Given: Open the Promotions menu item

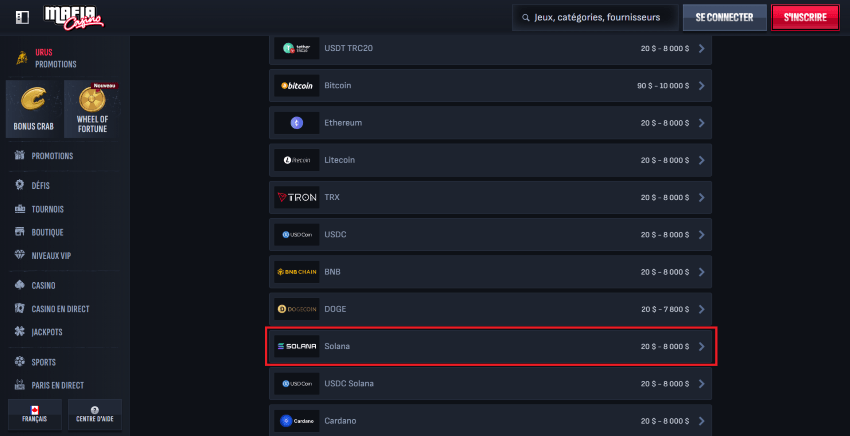Looking at the screenshot, I should (x=52, y=156).
